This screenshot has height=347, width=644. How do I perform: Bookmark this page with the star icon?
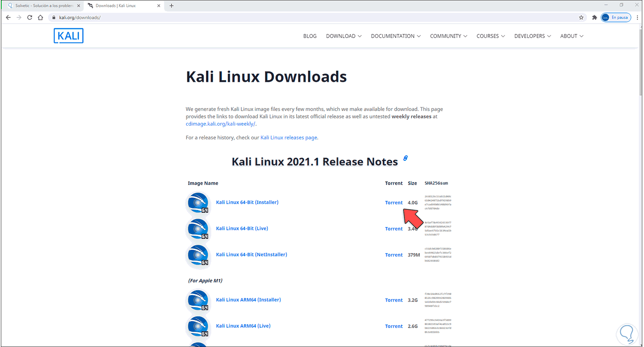click(581, 17)
